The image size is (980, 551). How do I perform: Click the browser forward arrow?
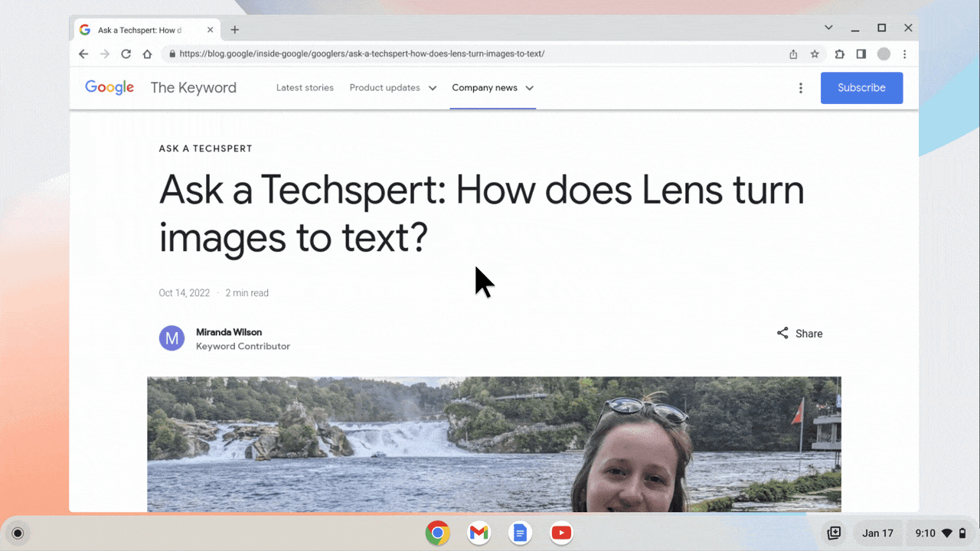pyautogui.click(x=105, y=54)
